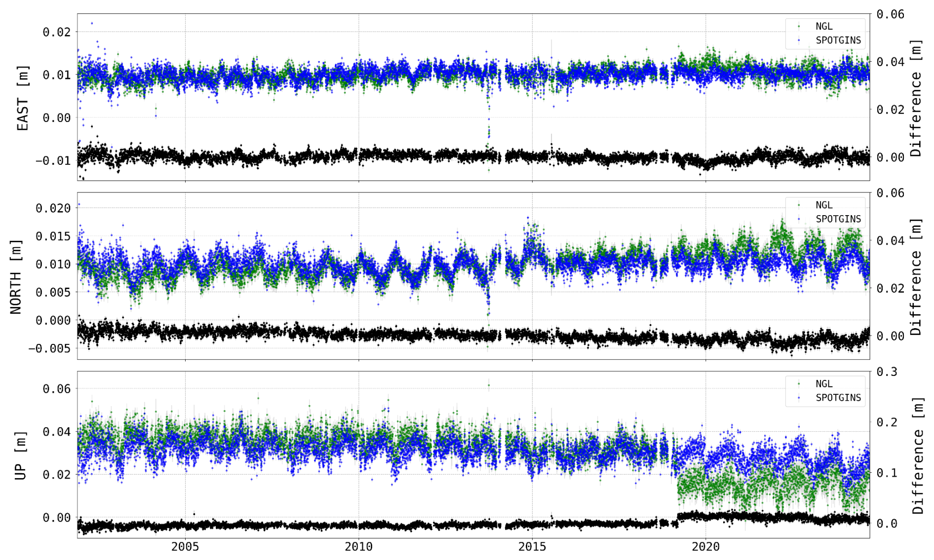Click the 2020 x-axis tick label
The image size is (934, 560).
tap(705, 547)
